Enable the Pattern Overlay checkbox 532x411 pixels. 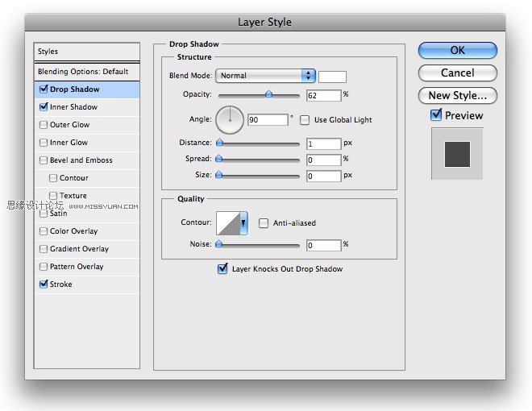pyautogui.click(x=44, y=267)
